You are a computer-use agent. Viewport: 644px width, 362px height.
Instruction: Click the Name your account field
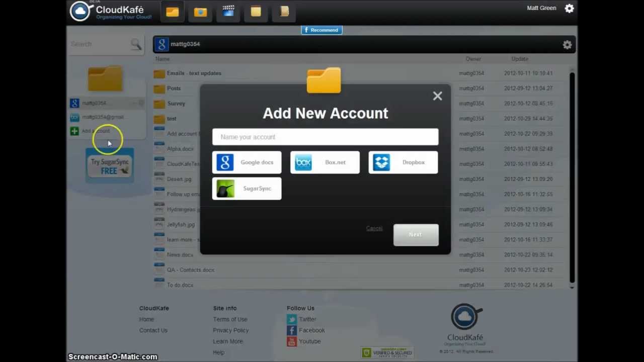tap(325, 137)
